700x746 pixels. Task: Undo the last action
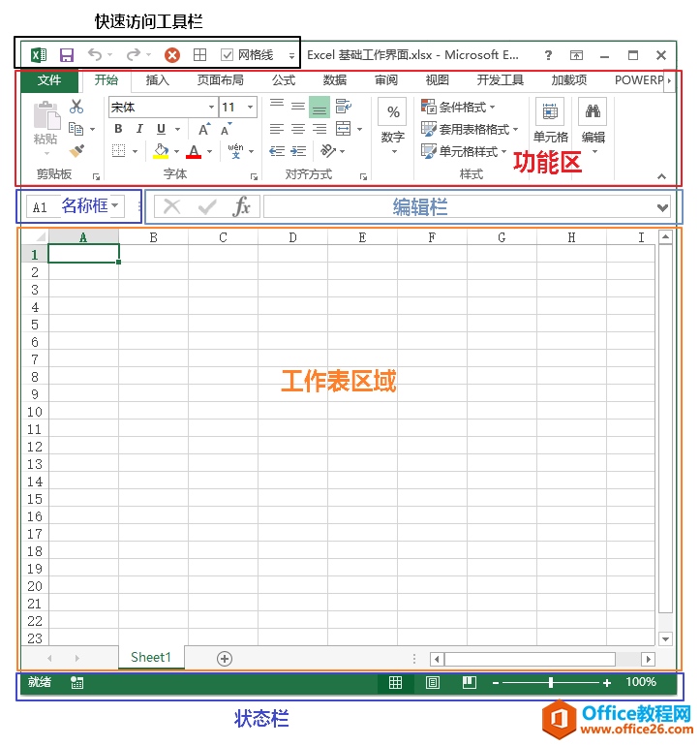pyautogui.click(x=95, y=54)
